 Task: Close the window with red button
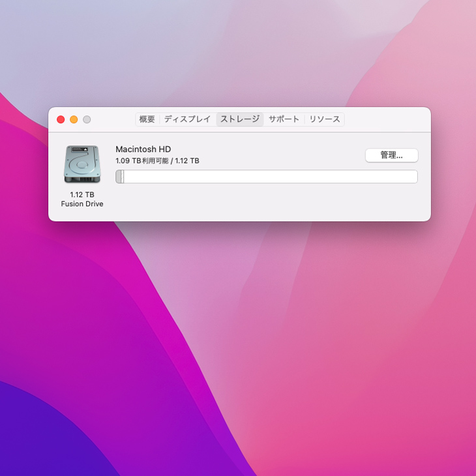tap(61, 119)
